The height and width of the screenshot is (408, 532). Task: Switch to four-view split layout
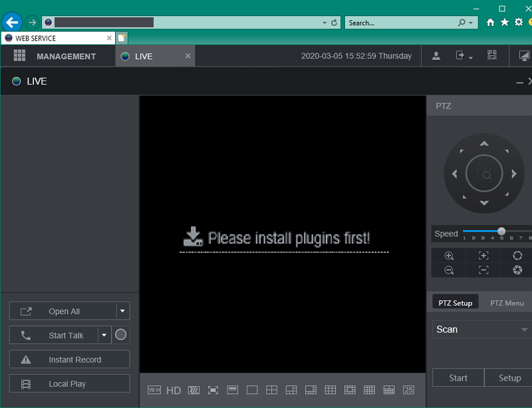(x=271, y=390)
